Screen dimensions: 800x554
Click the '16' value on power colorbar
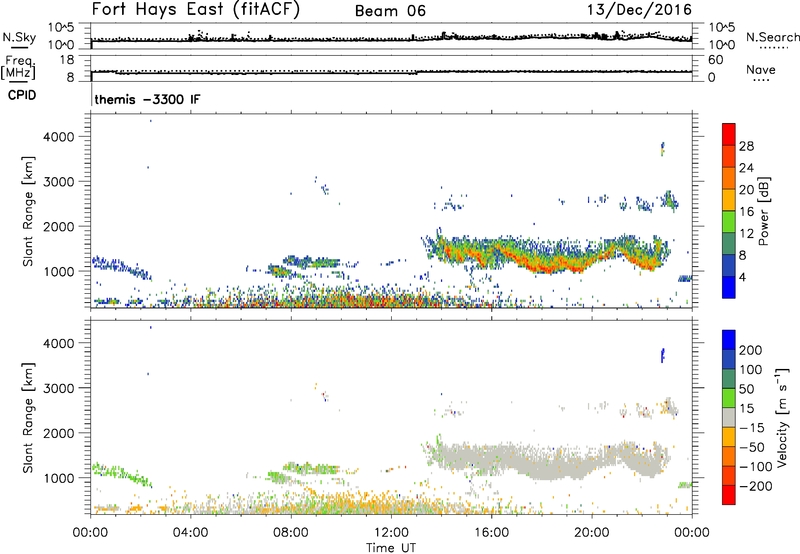click(746, 212)
